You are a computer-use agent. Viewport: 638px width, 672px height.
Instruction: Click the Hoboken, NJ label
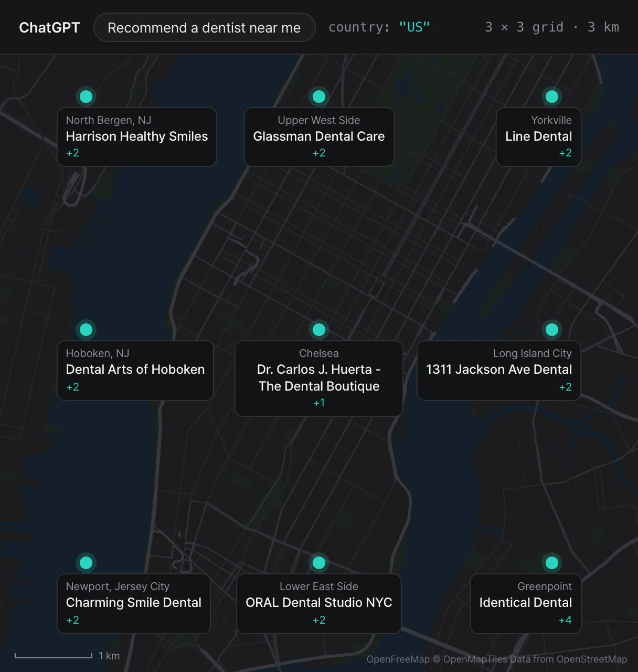tap(98, 353)
